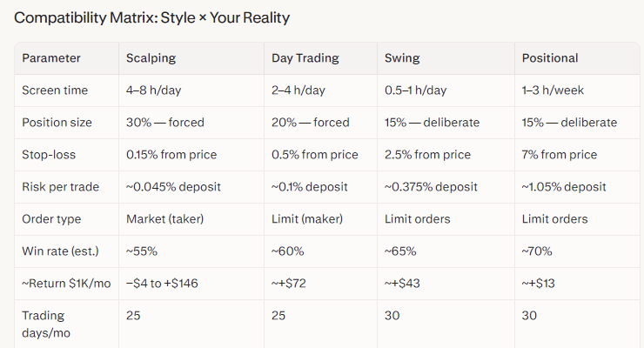Click the Screen time row label
The width and height of the screenshot is (644, 348).
(x=57, y=90)
